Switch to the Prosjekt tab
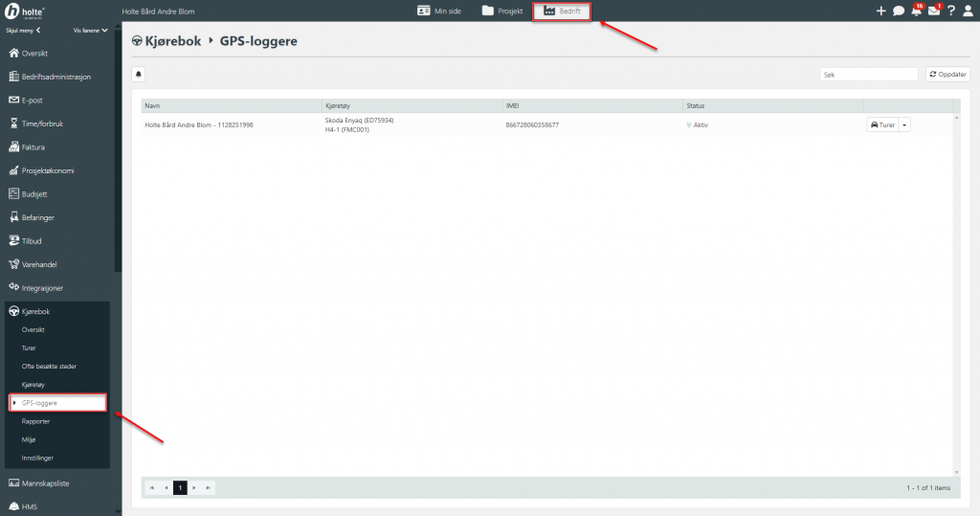This screenshot has height=516, width=980. [x=501, y=11]
